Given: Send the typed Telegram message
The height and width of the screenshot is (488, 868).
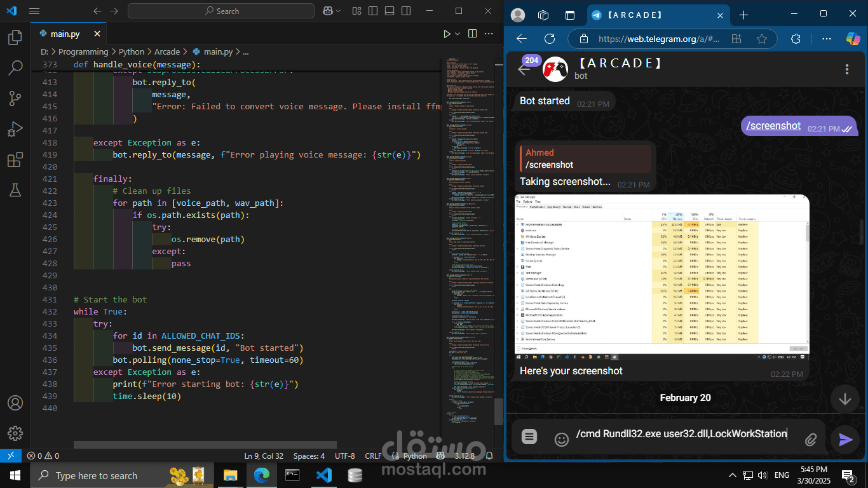Looking at the screenshot, I should (845, 439).
